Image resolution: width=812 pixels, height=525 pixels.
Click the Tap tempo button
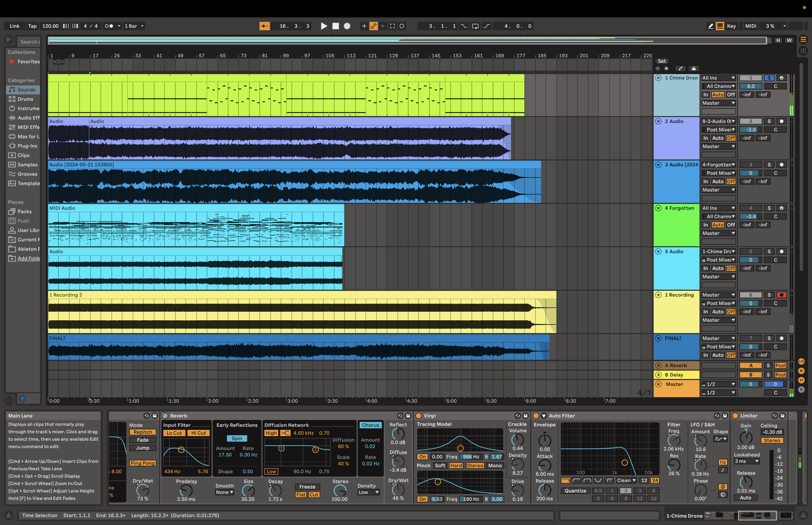32,26
